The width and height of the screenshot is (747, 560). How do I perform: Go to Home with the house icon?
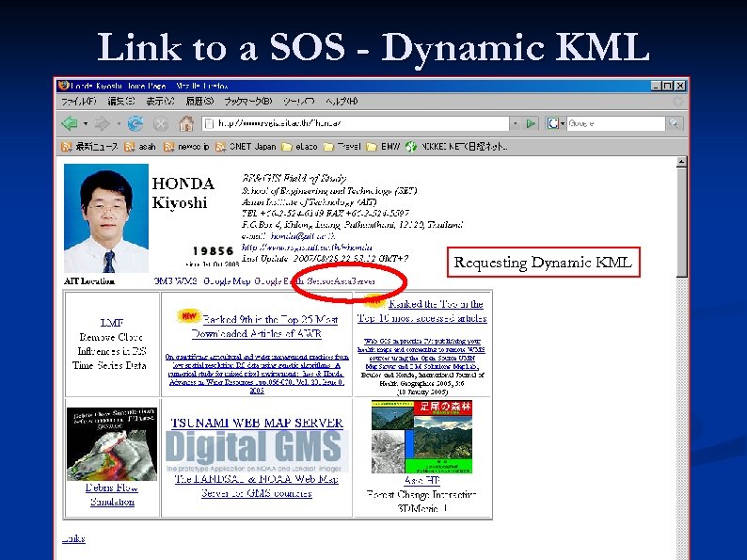186,124
